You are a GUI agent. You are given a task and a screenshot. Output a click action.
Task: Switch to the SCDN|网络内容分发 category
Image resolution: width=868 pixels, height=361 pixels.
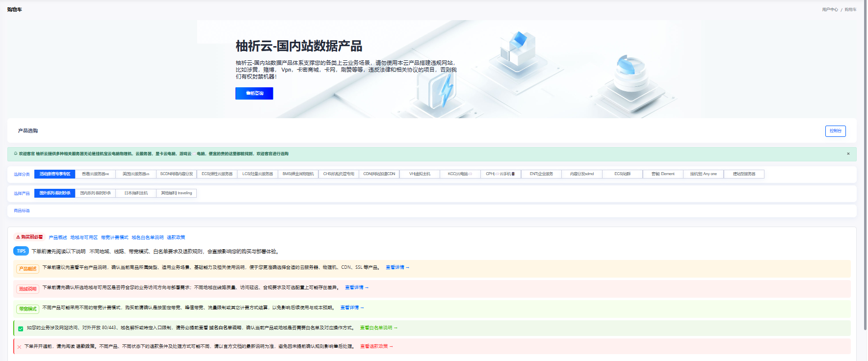click(x=177, y=174)
